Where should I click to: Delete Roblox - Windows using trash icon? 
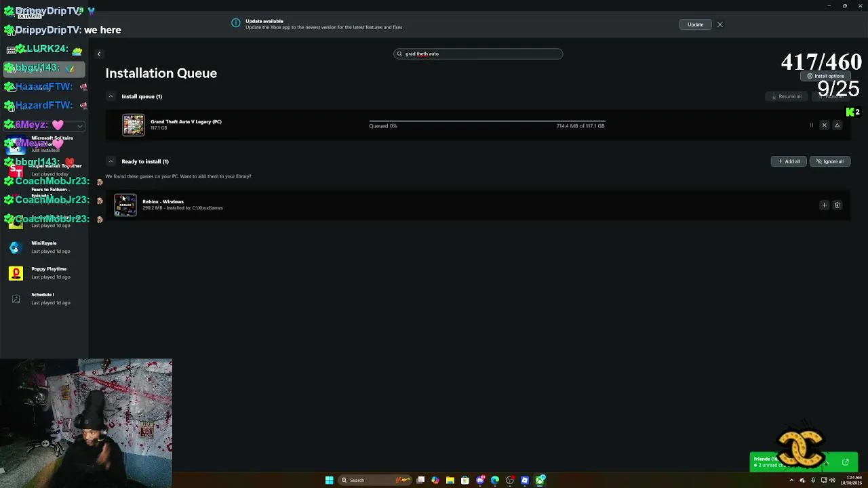(x=837, y=205)
